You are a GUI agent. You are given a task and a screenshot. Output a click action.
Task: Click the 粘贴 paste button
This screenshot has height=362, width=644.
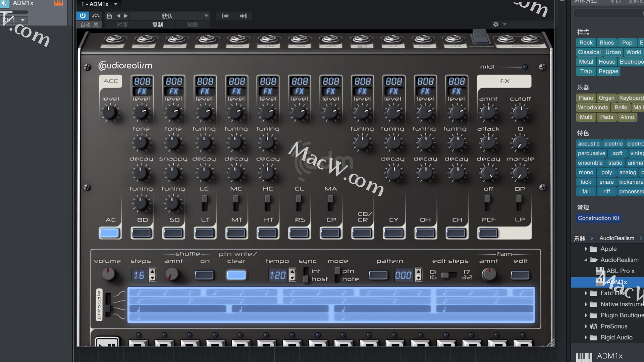[193, 25]
